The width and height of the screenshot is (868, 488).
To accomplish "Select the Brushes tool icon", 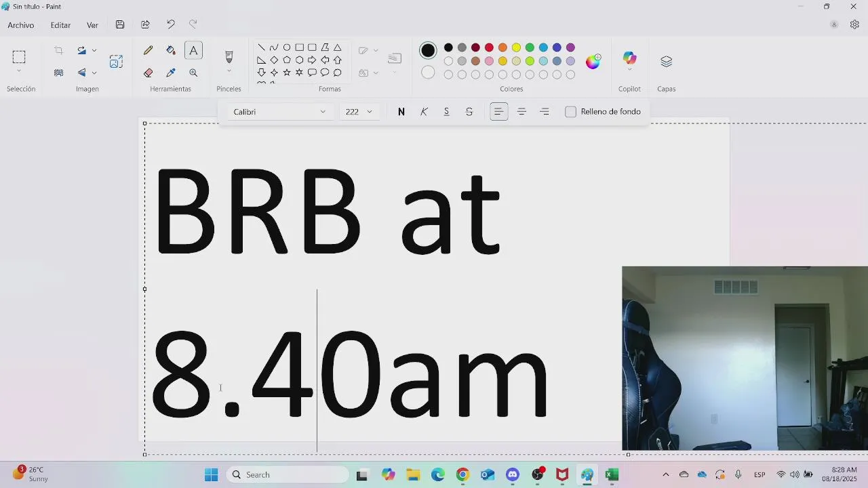I will point(229,57).
